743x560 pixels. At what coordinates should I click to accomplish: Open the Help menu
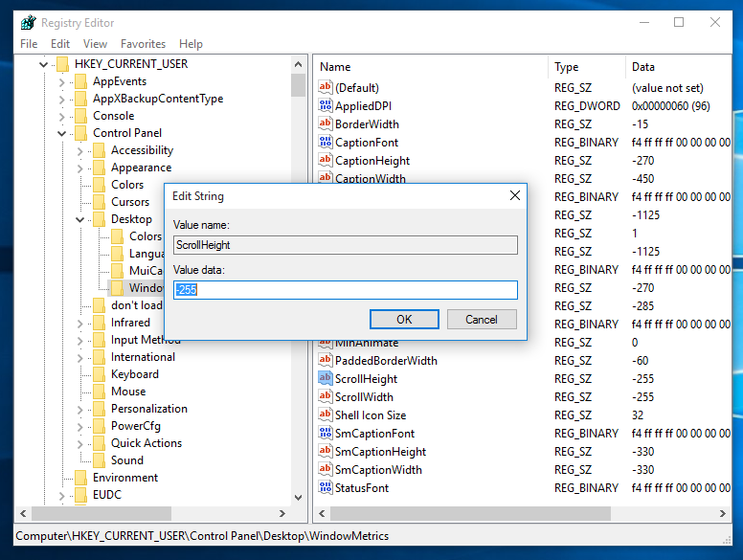[191, 44]
